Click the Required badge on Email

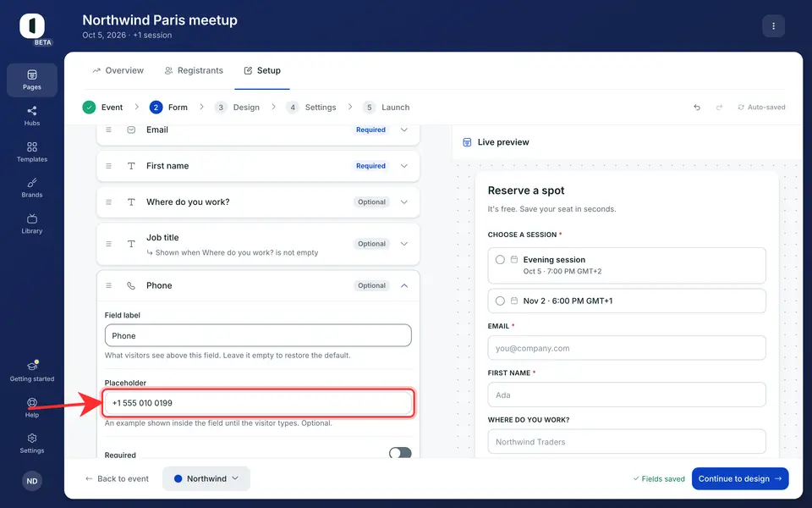click(370, 130)
